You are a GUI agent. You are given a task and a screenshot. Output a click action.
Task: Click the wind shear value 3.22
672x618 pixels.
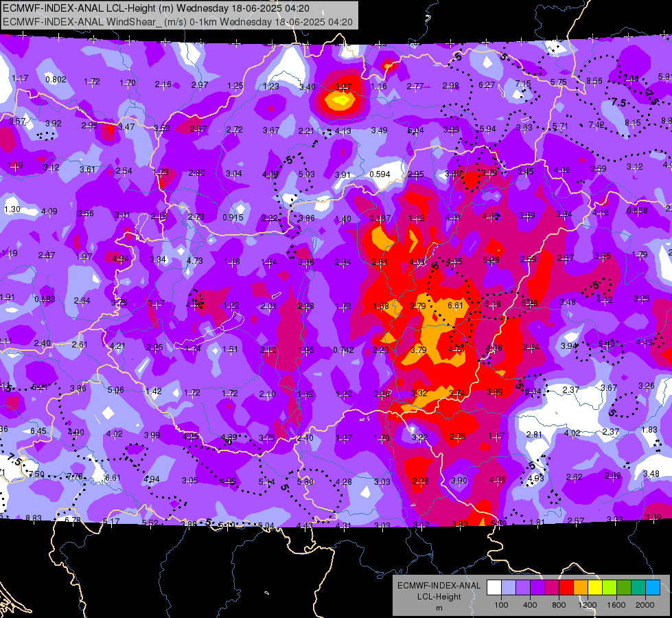[419, 437]
